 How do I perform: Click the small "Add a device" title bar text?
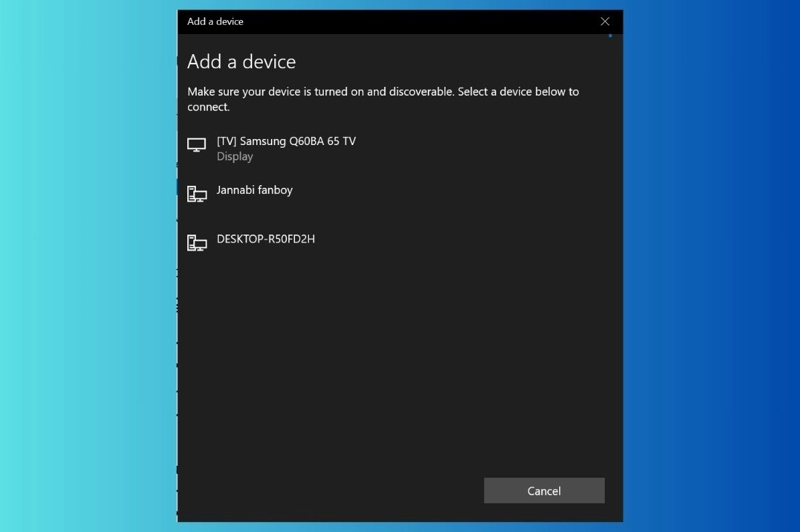(215, 21)
